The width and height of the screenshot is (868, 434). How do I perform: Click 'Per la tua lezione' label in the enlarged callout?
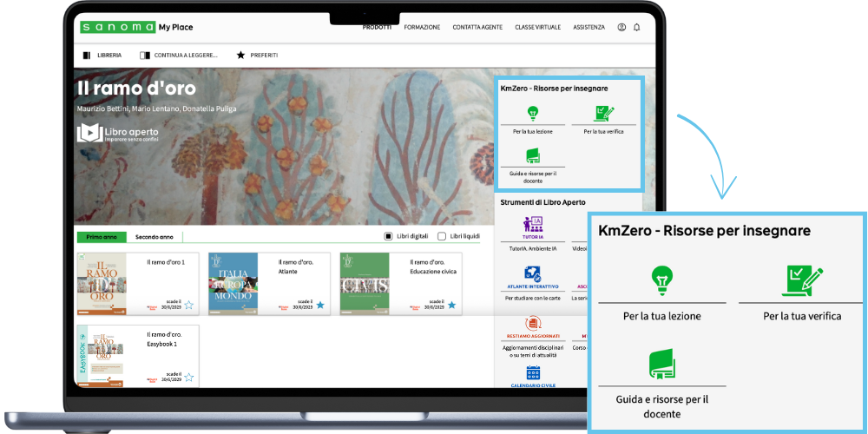click(661, 317)
